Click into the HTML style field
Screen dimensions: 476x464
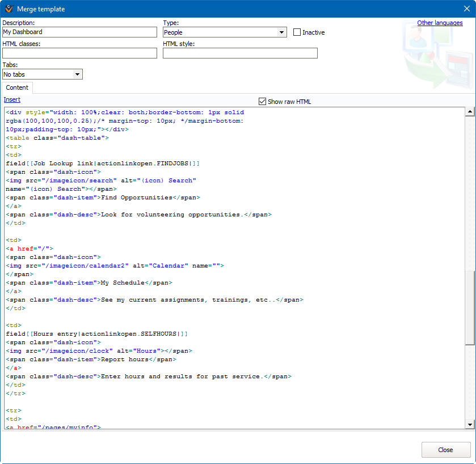click(x=240, y=53)
